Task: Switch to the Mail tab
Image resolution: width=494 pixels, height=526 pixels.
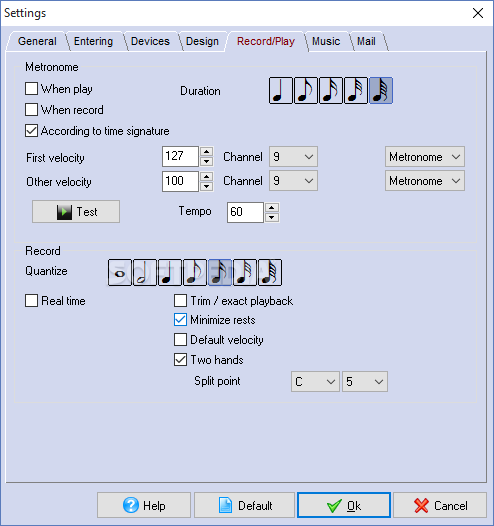Action: (366, 41)
